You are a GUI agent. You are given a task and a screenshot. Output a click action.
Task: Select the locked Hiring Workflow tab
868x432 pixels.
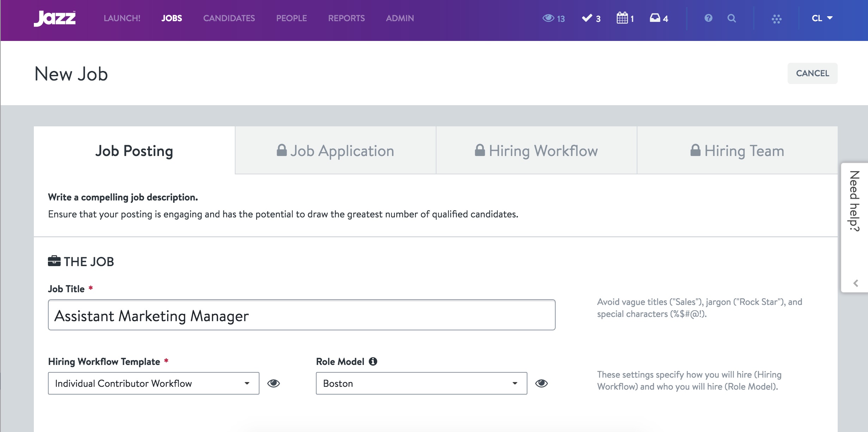(x=536, y=151)
